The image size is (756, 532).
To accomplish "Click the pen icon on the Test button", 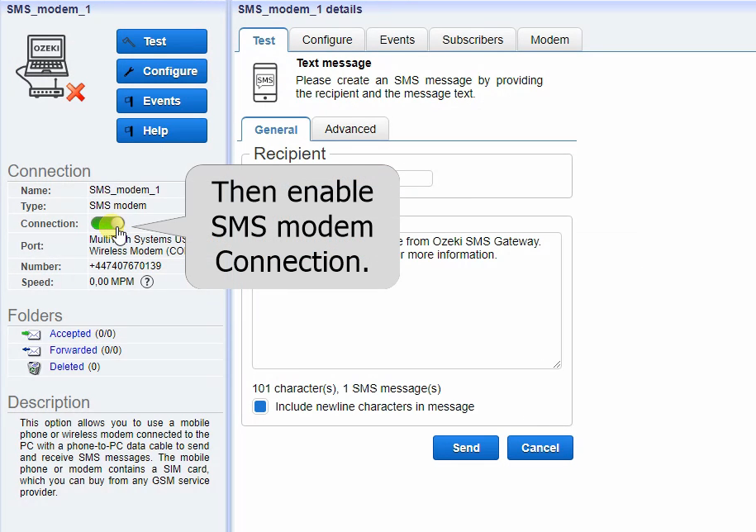I will tap(129, 41).
